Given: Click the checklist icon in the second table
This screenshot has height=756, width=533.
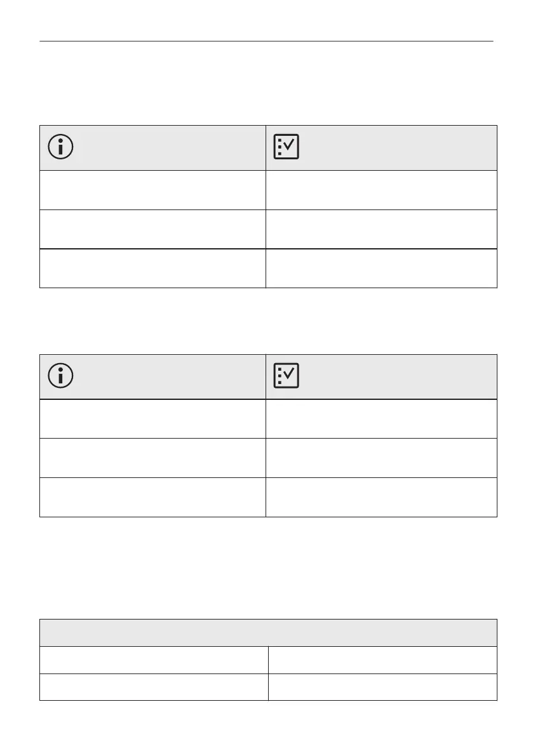Looking at the screenshot, I should pyautogui.click(x=286, y=376).
